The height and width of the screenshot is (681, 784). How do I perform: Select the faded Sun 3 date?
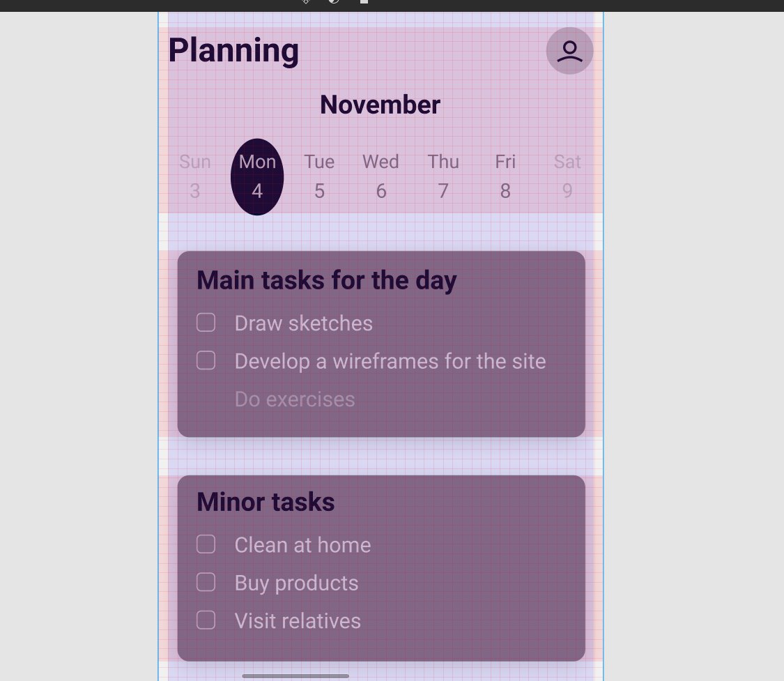pyautogui.click(x=195, y=176)
